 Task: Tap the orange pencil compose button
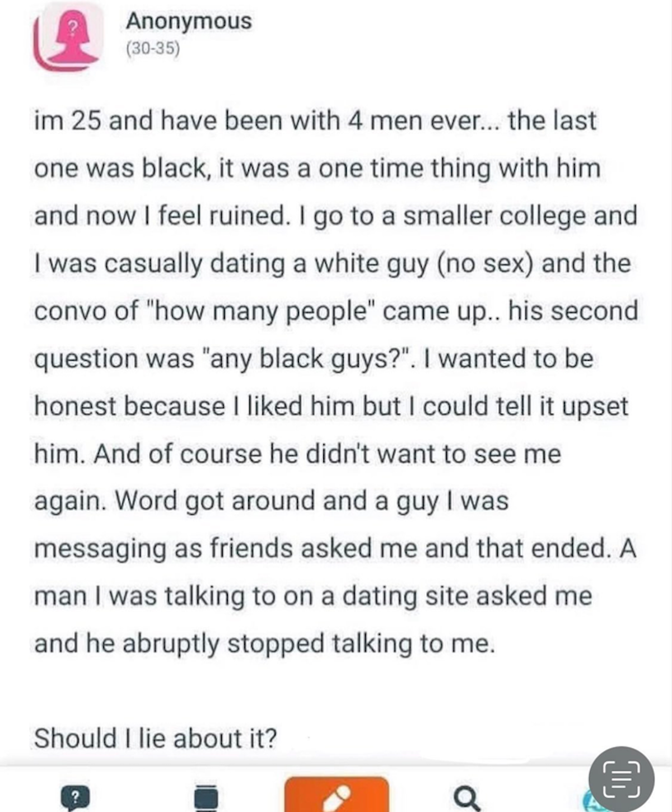tap(336, 795)
